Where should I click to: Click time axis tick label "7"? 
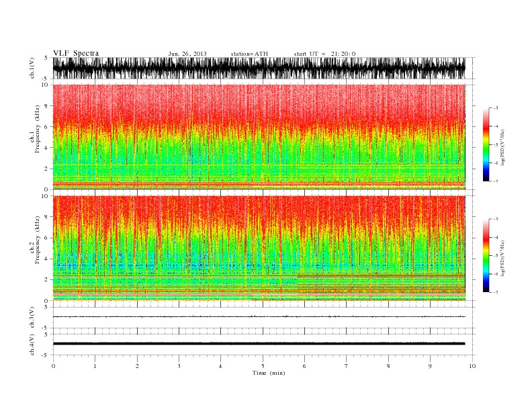tap(347, 366)
